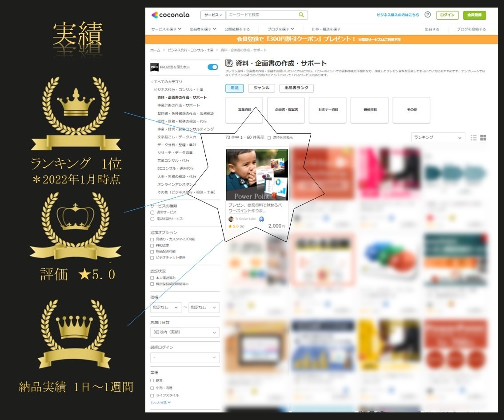Check the 満枠を非表示 checkbox

click(x=269, y=137)
